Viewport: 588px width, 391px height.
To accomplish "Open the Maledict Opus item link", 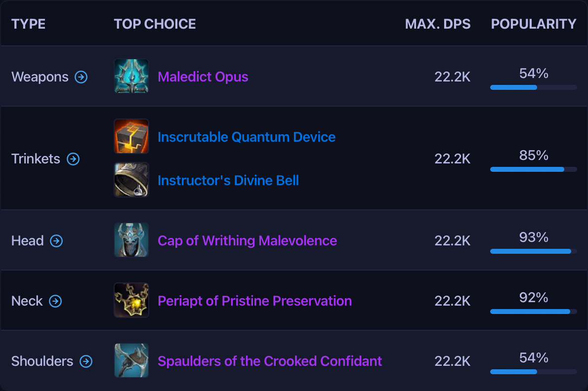I will [203, 77].
